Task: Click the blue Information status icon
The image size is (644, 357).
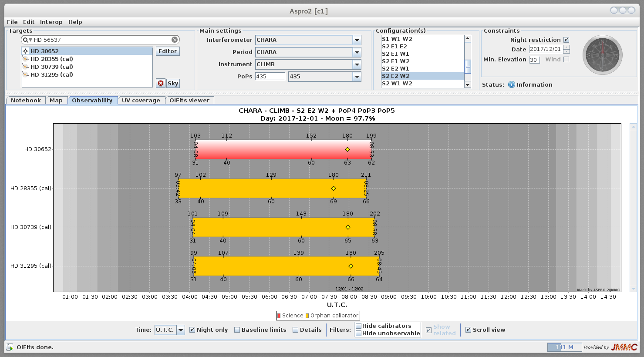Action: tap(512, 84)
